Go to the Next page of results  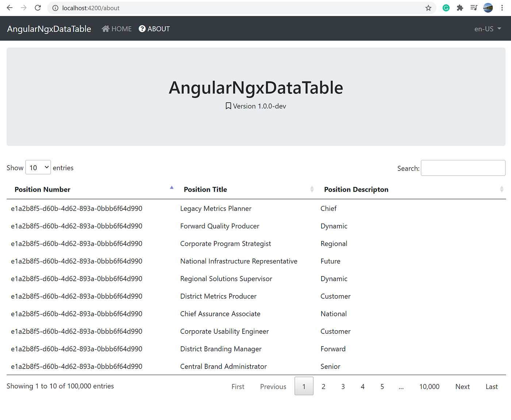tap(462, 386)
